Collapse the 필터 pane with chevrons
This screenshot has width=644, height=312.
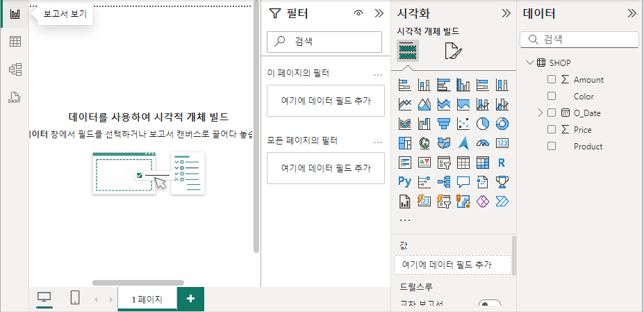point(379,14)
